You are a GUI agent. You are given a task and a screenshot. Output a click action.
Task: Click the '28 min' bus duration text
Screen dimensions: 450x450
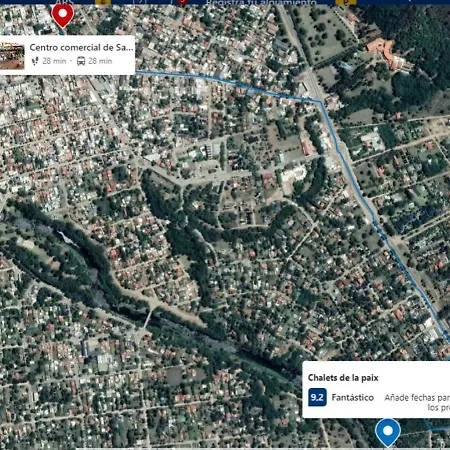click(100, 61)
